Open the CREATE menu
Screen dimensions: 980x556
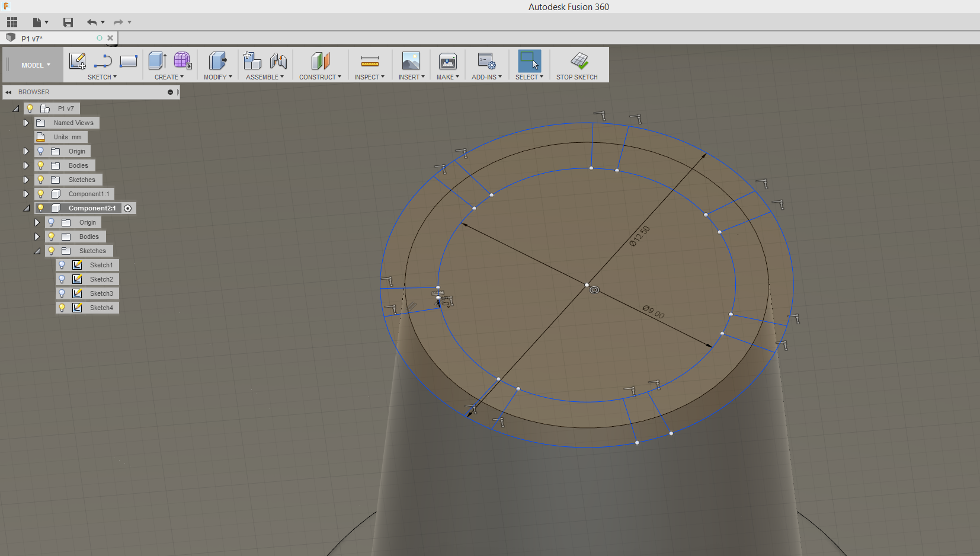tap(169, 77)
